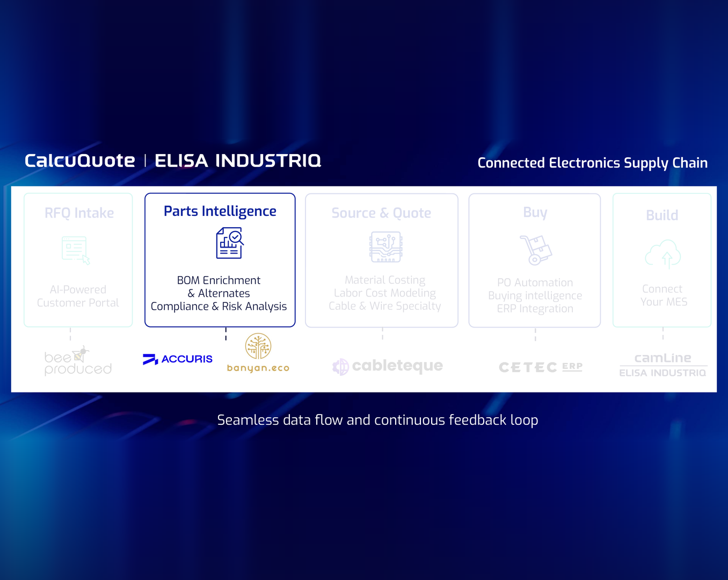This screenshot has height=580, width=728.
Task: Click the ERP Integration text
Action: click(535, 309)
